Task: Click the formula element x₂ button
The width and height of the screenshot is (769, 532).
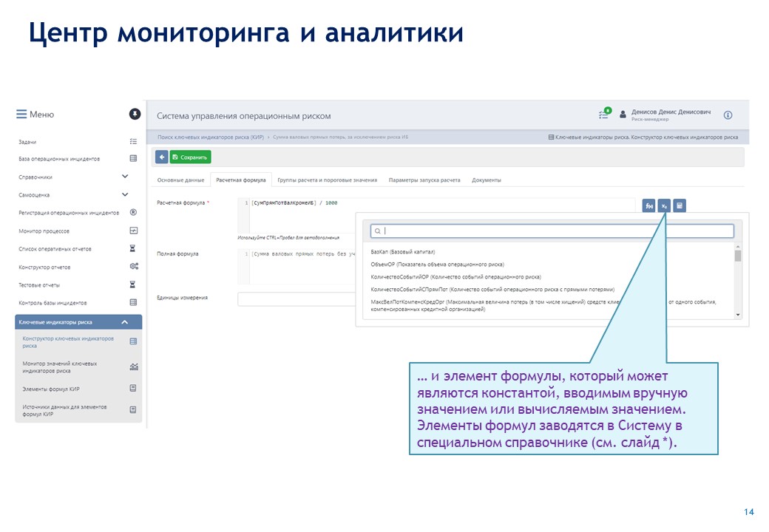Action: click(664, 205)
